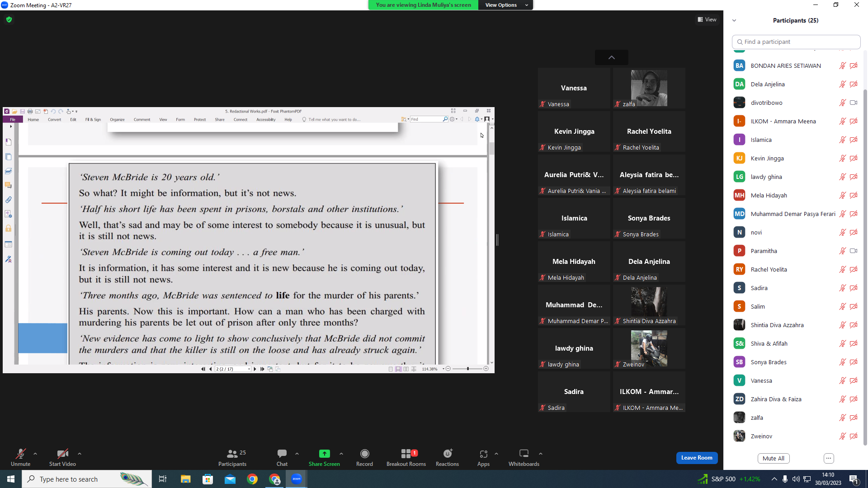Click Unmute microphone button
868x488 pixels.
click(x=20, y=457)
